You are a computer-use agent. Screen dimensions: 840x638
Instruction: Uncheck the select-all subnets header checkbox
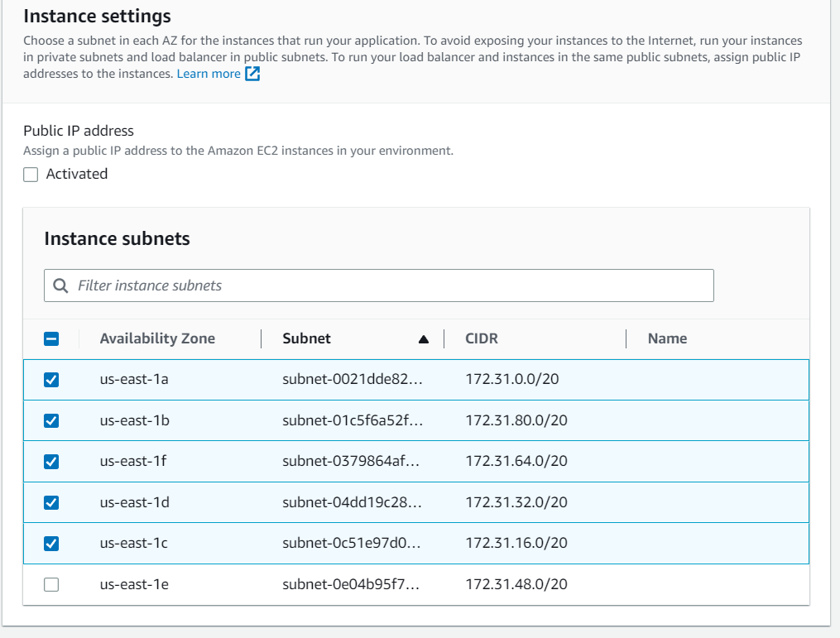point(50,338)
